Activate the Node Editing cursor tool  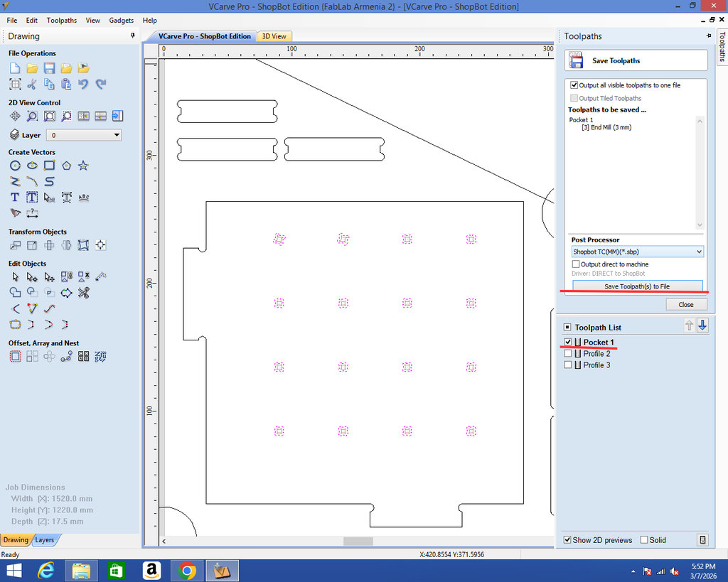tap(32, 277)
